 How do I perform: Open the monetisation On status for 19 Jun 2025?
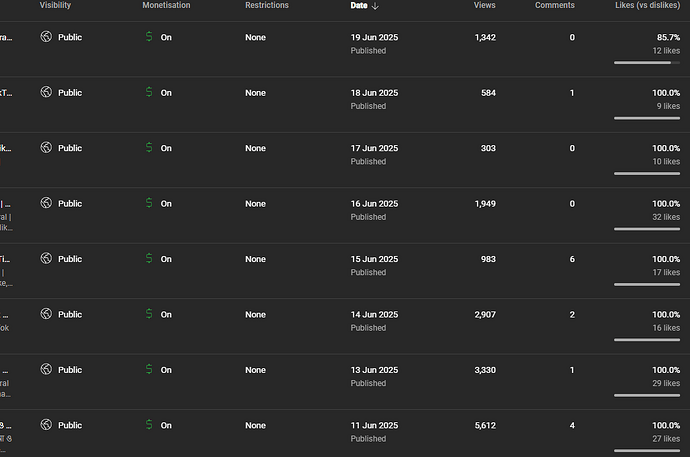[166, 37]
